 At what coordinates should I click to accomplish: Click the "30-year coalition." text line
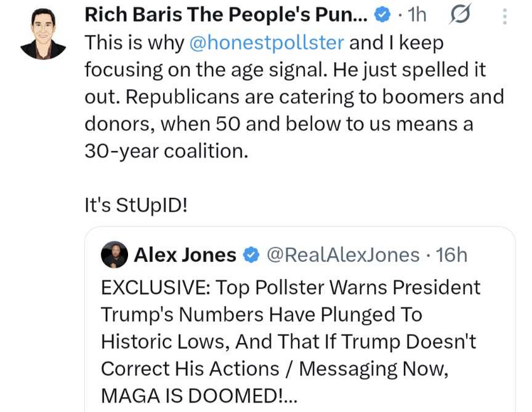click(166, 151)
